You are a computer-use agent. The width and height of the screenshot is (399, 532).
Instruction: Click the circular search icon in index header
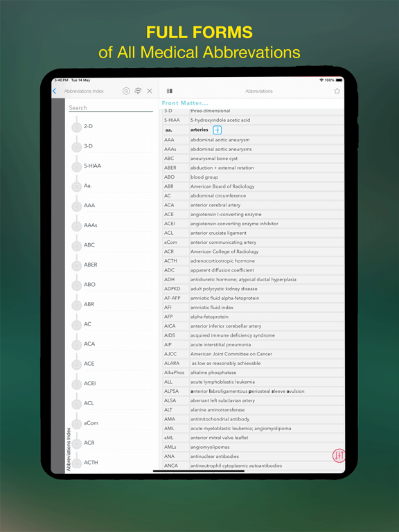point(126,91)
